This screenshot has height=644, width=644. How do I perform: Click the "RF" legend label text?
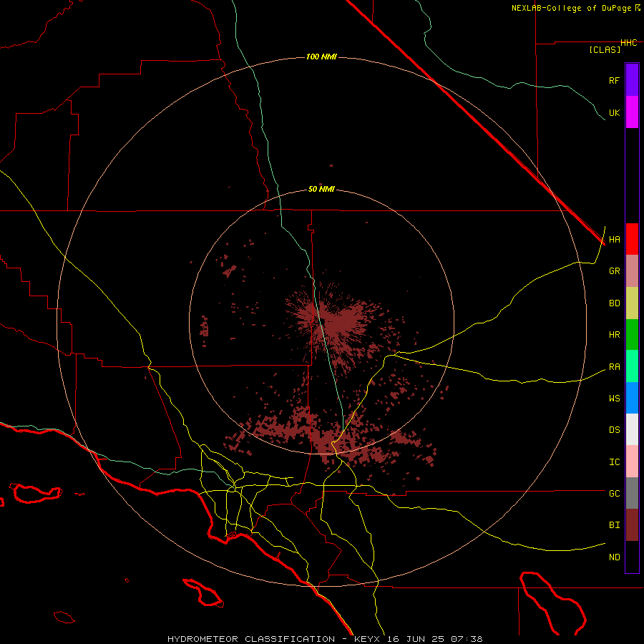(614, 80)
